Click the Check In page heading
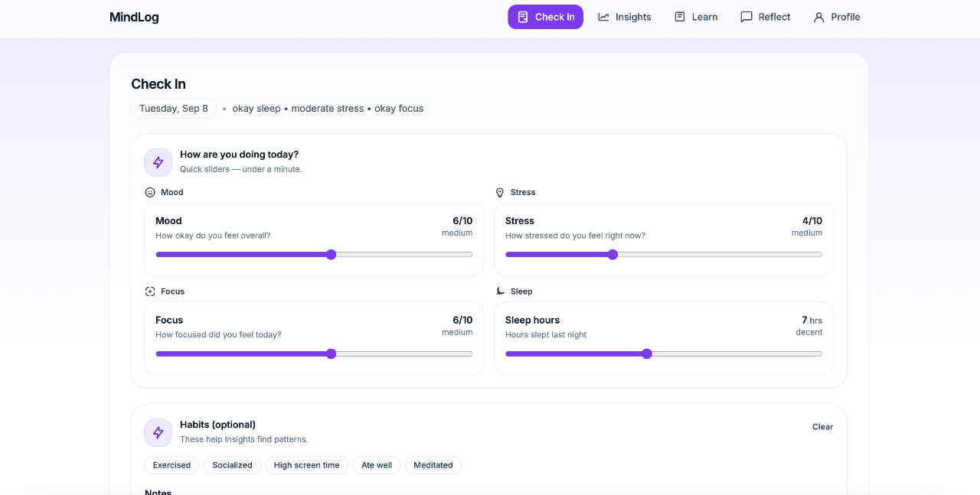Screen dimensions: 980x495 point(158,84)
